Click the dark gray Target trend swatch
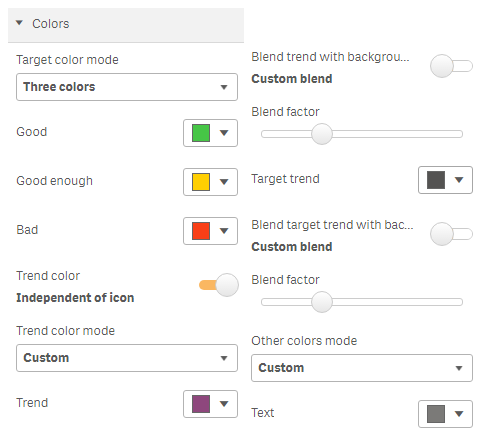 [436, 180]
